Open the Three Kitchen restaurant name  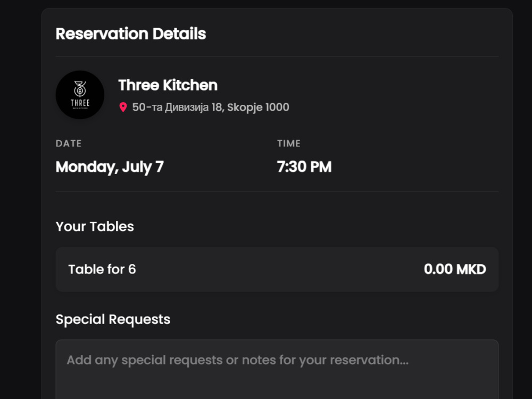[168, 85]
